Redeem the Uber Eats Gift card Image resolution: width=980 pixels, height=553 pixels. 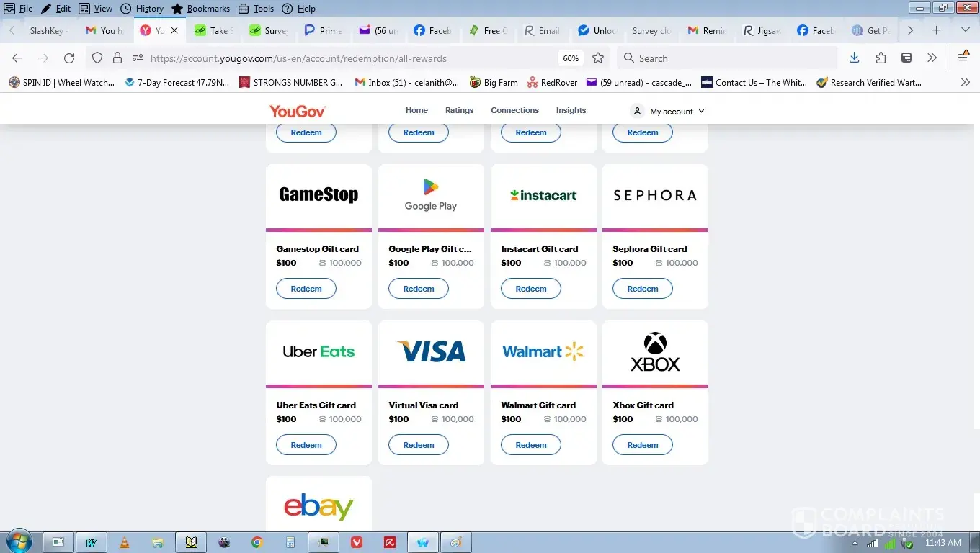tap(306, 445)
